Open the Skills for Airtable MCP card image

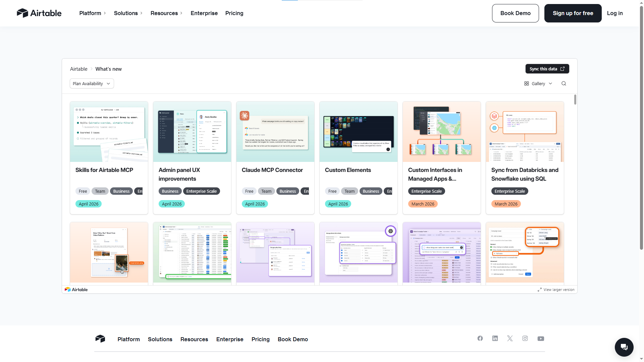click(109, 132)
